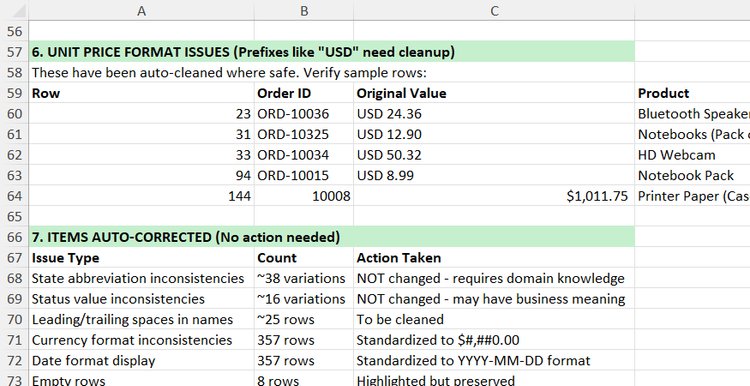Click 'may have business meaning' action cell
The height and width of the screenshot is (386, 750).
pos(495,299)
